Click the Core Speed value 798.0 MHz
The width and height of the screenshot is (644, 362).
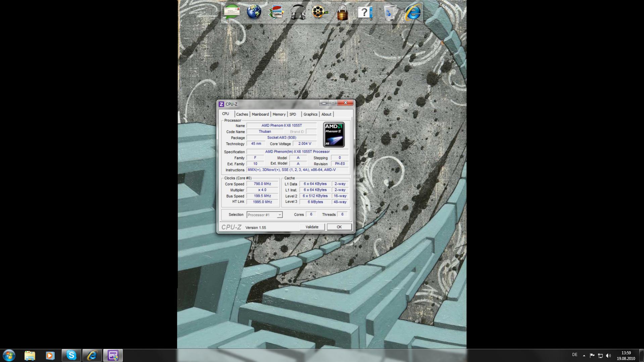pyautogui.click(x=262, y=184)
